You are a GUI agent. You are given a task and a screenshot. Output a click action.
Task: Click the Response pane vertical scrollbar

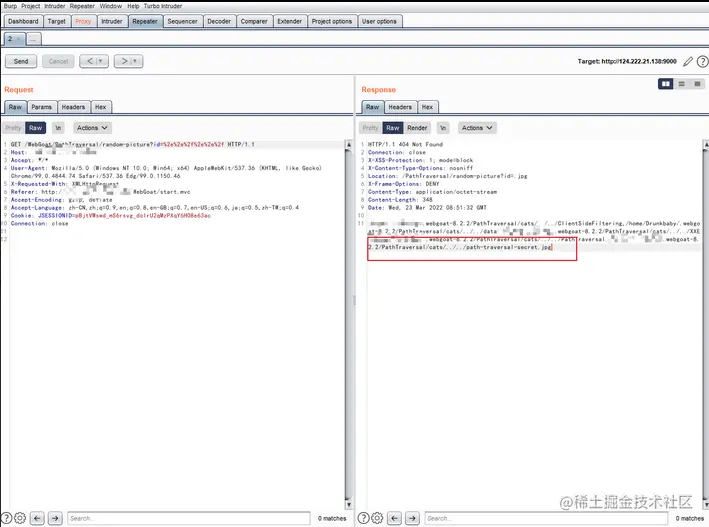(706, 324)
